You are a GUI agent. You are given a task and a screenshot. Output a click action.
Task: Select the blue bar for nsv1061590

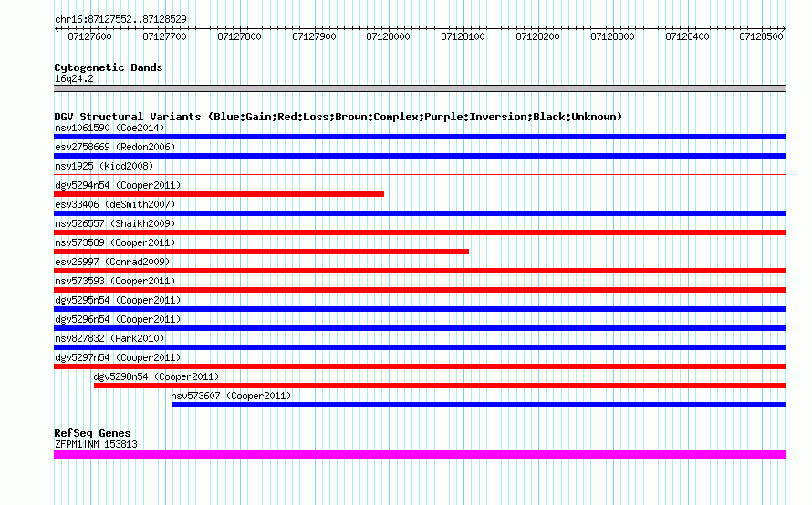(x=420, y=137)
